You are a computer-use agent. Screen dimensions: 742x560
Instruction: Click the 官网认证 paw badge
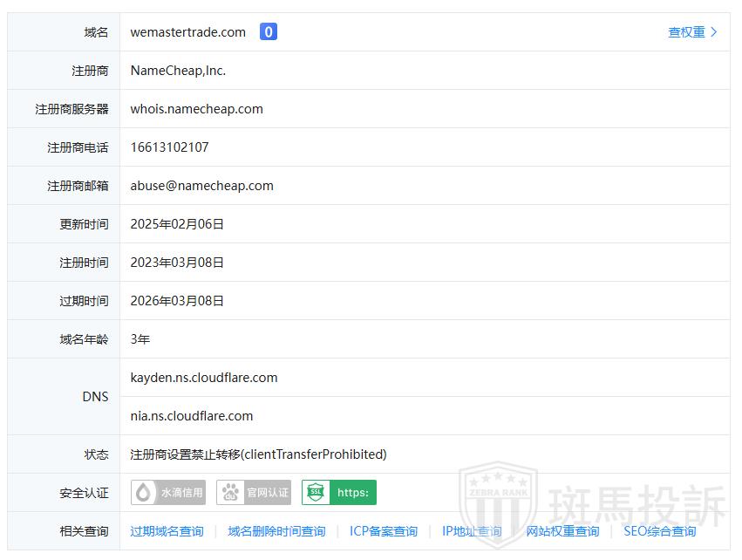click(x=254, y=493)
